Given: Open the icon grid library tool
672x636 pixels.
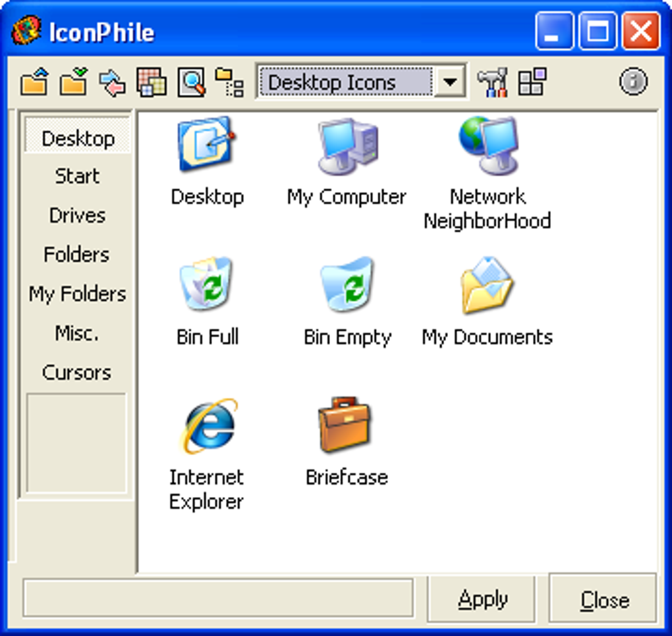Looking at the screenshot, I should 152,82.
